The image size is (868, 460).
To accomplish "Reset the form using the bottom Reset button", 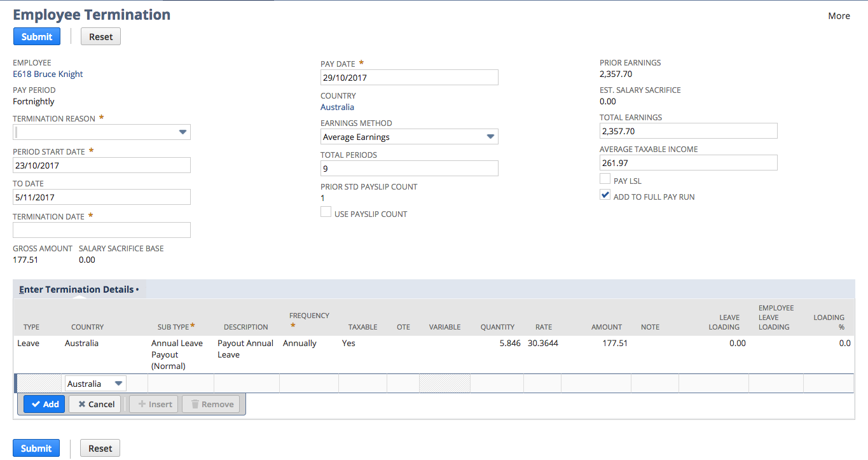I will (x=100, y=448).
